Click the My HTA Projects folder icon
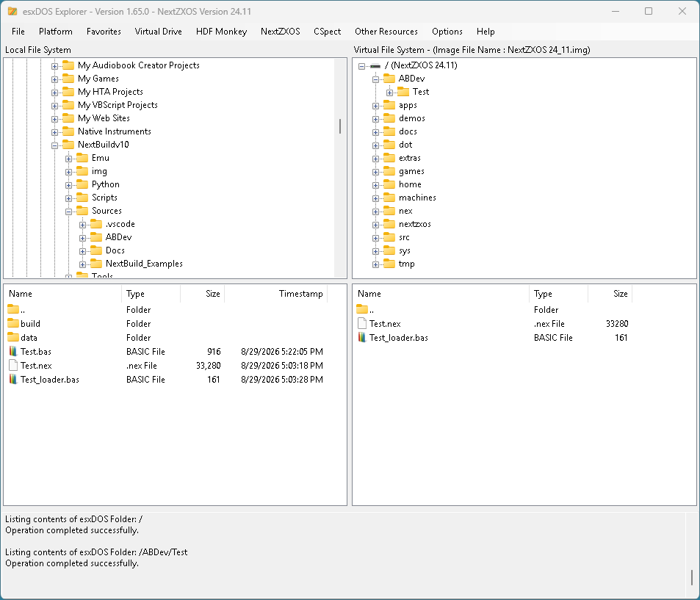The height and width of the screenshot is (600, 700). coord(68,92)
